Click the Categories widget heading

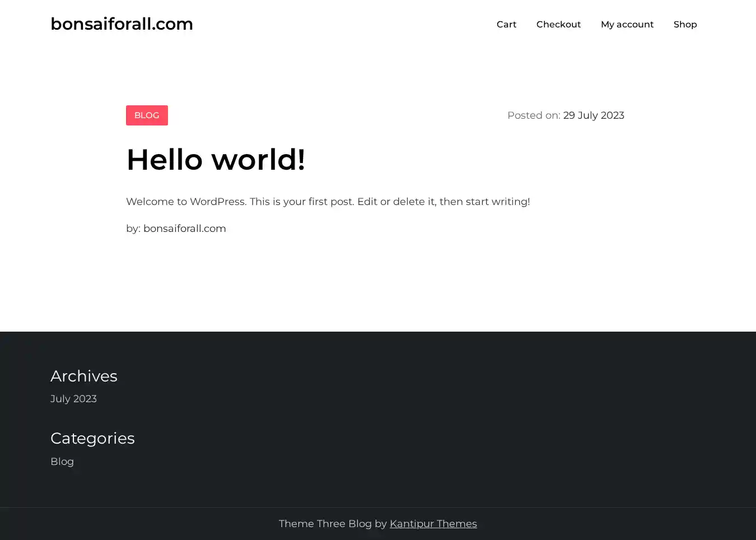tap(92, 438)
